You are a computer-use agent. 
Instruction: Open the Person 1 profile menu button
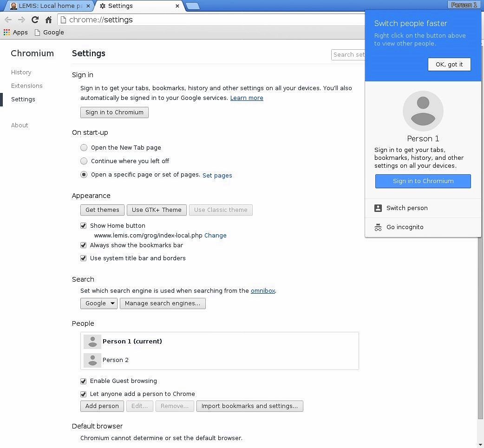point(464,5)
